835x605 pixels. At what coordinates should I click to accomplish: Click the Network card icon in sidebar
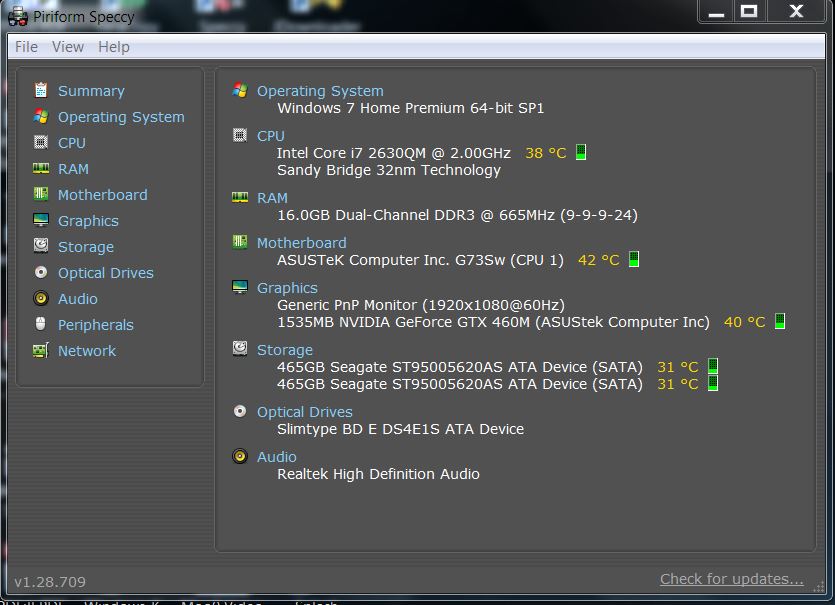[41, 350]
